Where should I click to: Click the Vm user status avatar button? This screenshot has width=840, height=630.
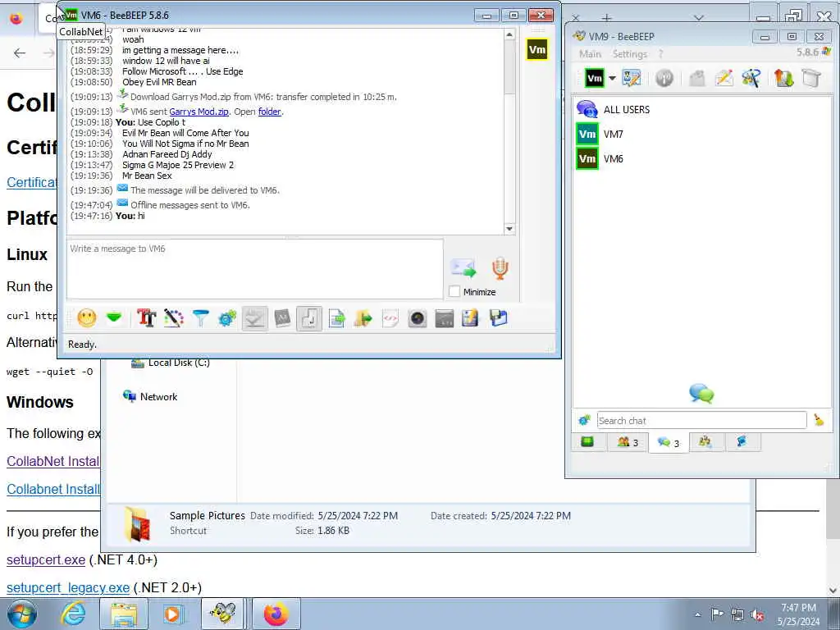click(x=594, y=78)
